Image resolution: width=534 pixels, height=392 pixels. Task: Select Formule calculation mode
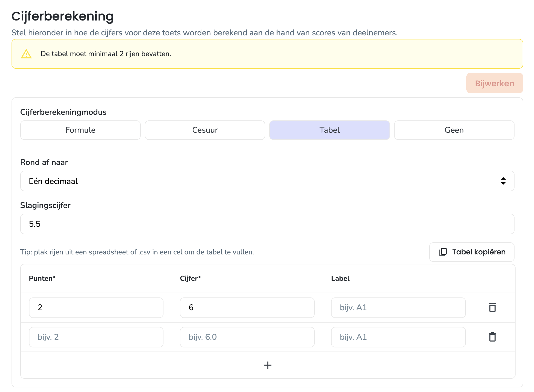80,130
